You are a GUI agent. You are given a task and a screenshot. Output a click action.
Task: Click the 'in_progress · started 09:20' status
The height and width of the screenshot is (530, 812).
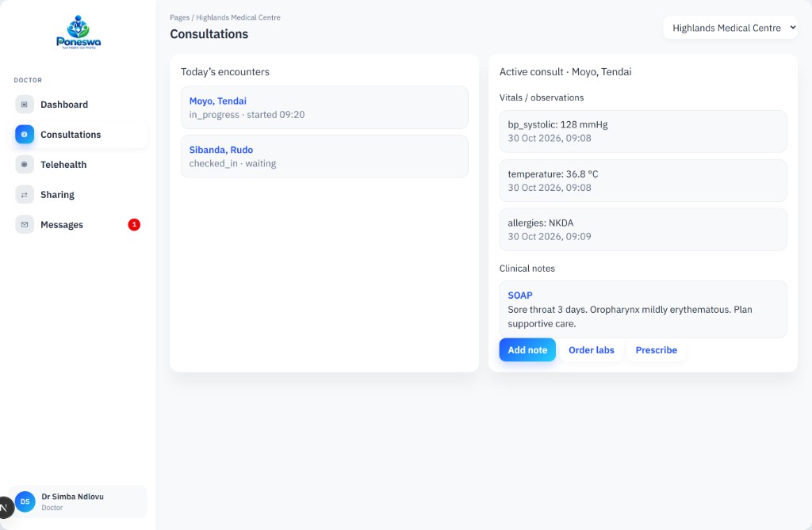tap(247, 115)
